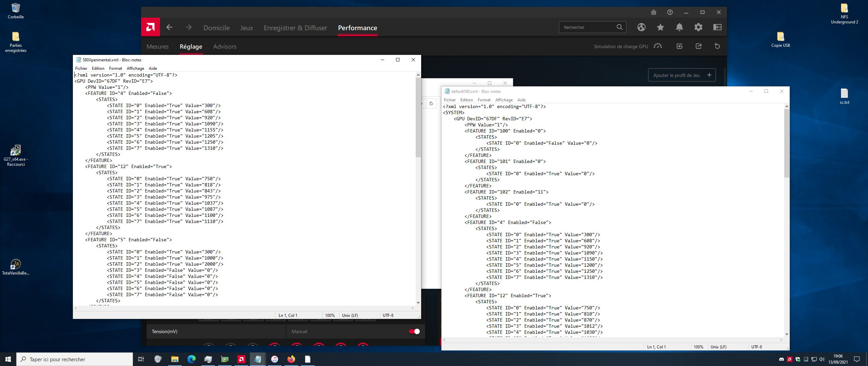
Task: Open favorites star icon in Radeon Software
Action: coord(660,27)
